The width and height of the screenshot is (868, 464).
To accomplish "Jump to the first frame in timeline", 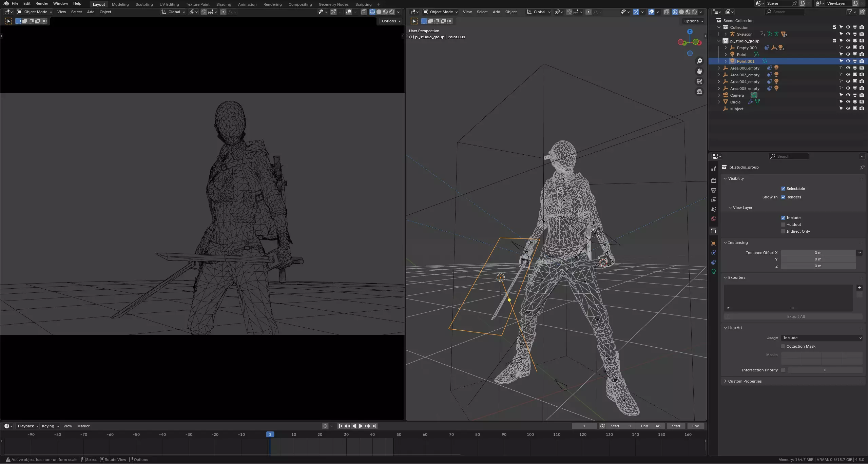I will [341, 426].
